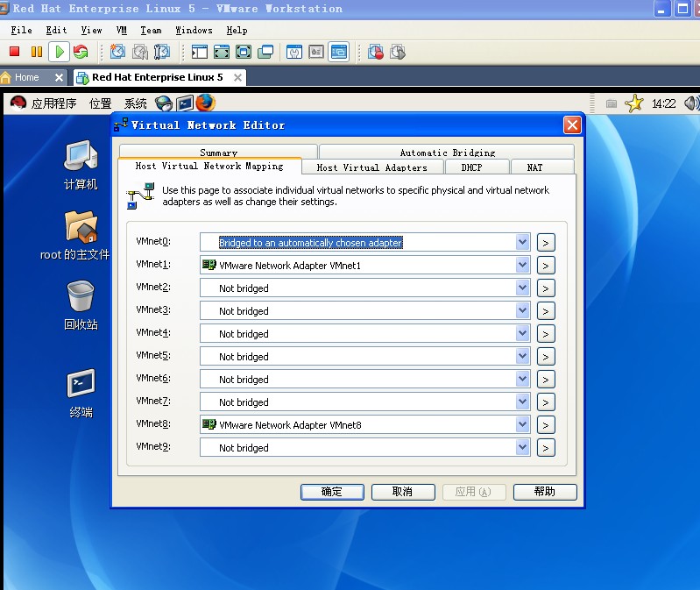Click the Reset virtual machine icon
This screenshot has height=590, width=700.
pyautogui.click(x=81, y=53)
